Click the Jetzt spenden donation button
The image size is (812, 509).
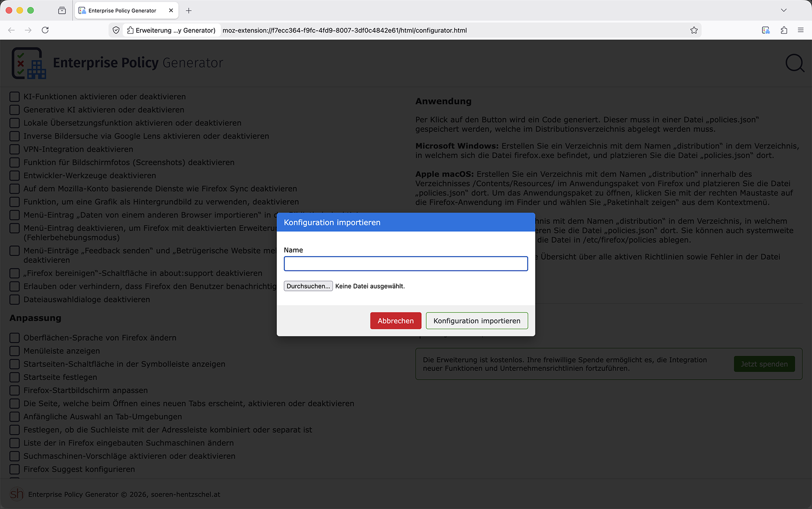click(764, 364)
